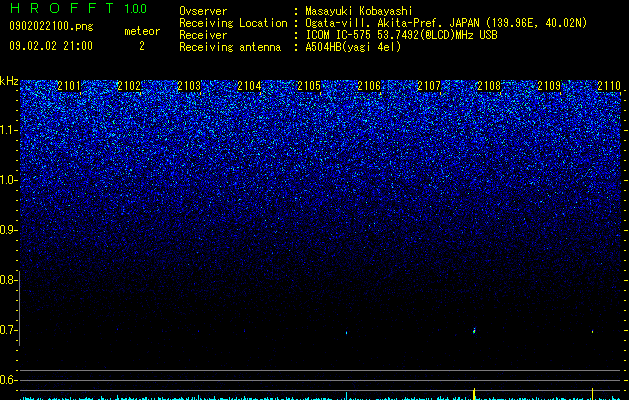Click the 0.7 kHz axis label
Viewport: 629px width, 400px height.
click(x=8, y=330)
